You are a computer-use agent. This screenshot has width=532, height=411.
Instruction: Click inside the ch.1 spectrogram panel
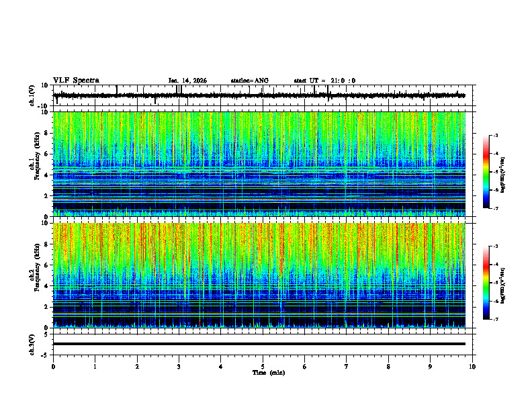coord(259,164)
